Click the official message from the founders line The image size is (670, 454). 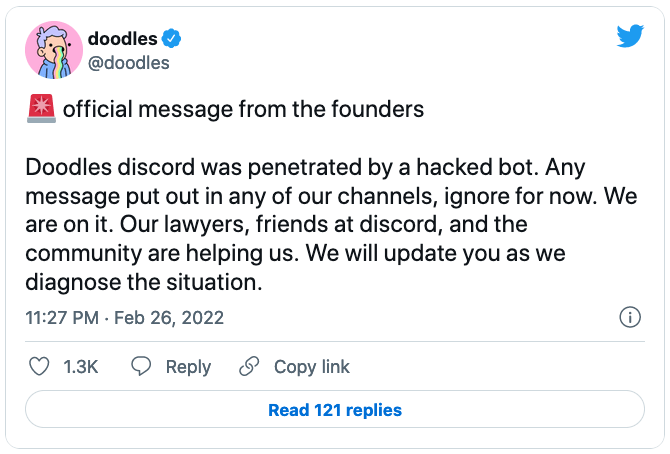pyautogui.click(x=244, y=109)
